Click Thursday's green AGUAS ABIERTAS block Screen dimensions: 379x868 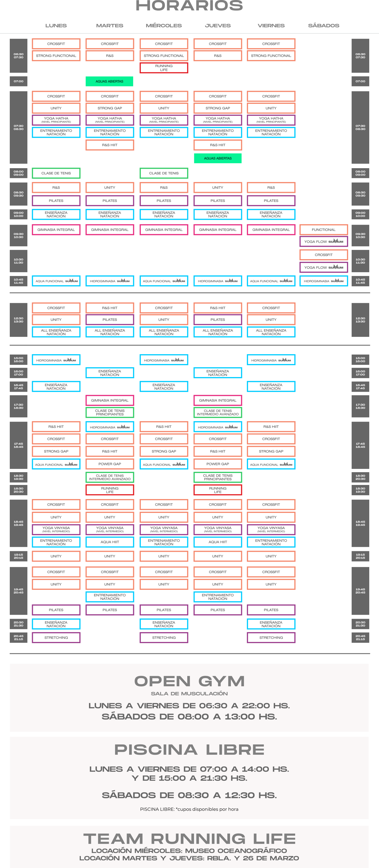[x=217, y=158]
